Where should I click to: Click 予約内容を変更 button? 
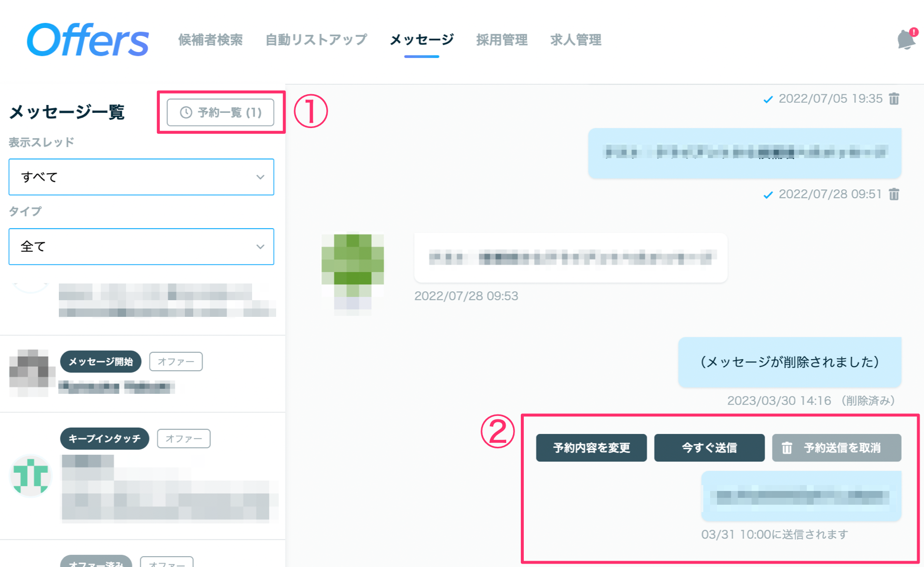pos(591,447)
